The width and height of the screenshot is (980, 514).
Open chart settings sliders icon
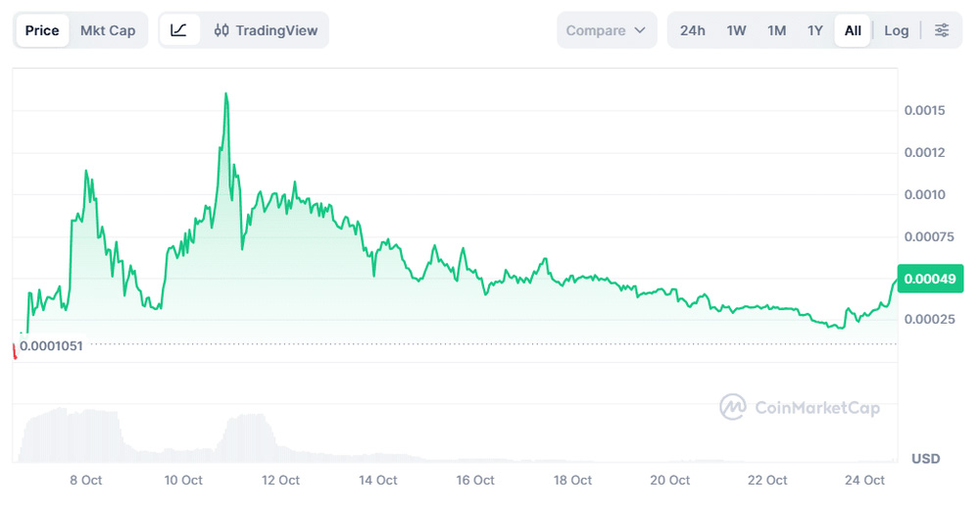click(x=942, y=30)
